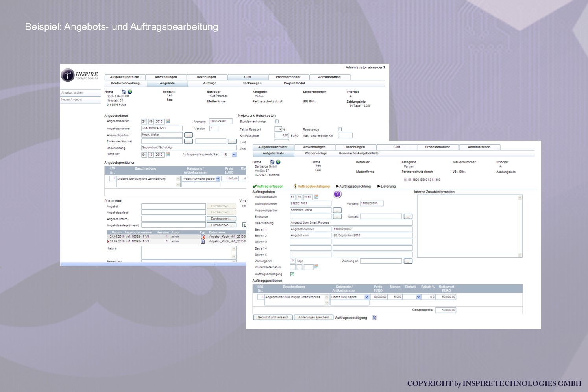Uncheck the Auftragsbestätigung checkbox

[292, 274]
